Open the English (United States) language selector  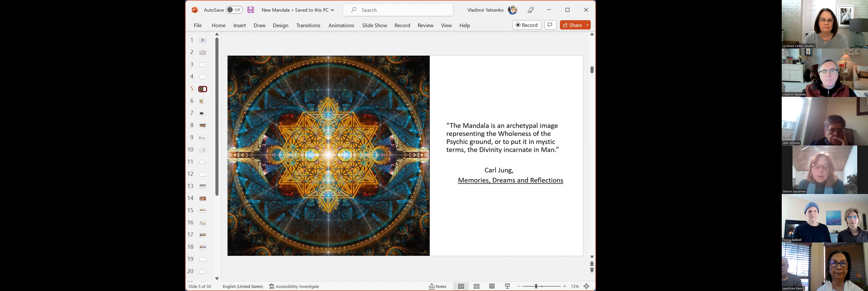point(243,286)
